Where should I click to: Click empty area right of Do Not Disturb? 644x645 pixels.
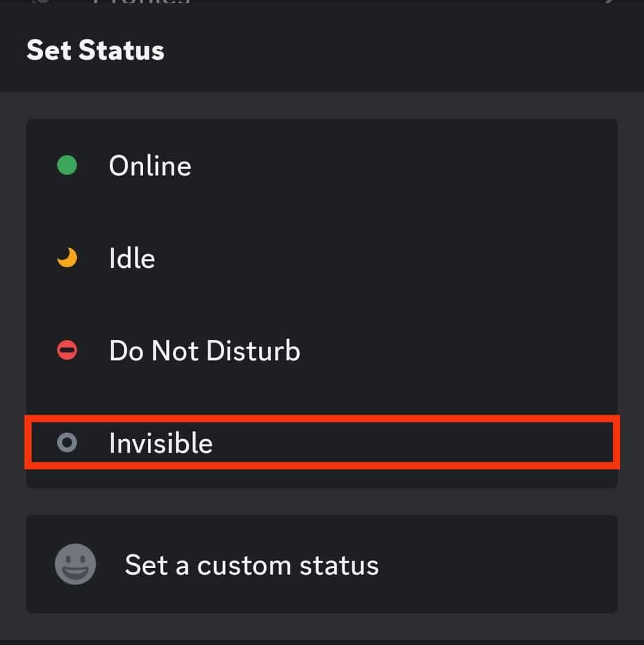tap(465, 351)
